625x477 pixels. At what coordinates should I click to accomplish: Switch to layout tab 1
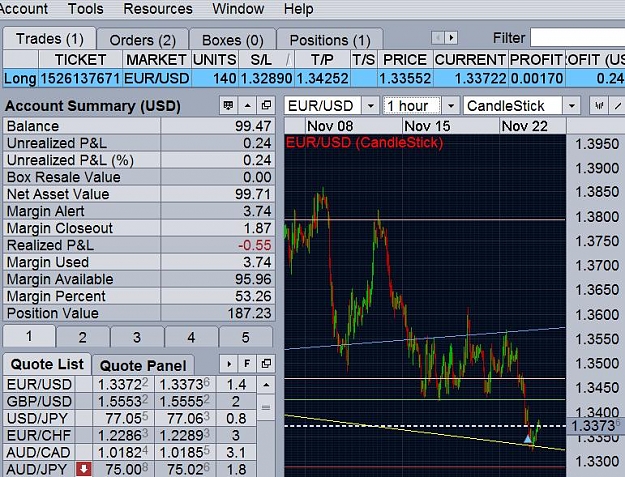29,337
